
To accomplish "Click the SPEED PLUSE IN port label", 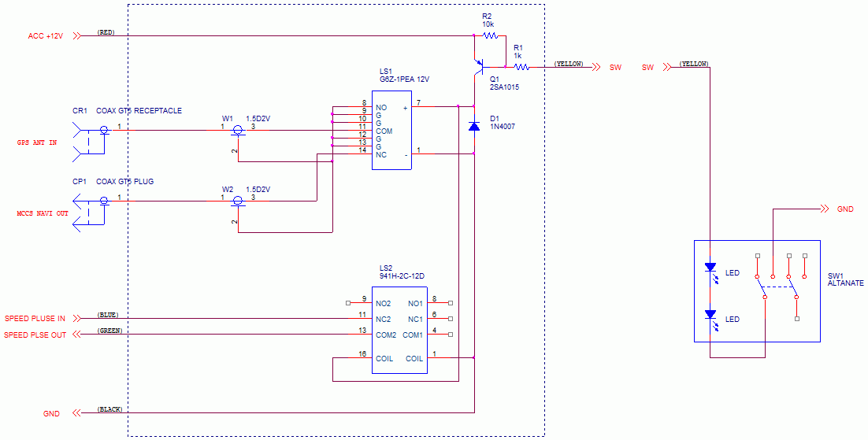I will click(x=35, y=319).
